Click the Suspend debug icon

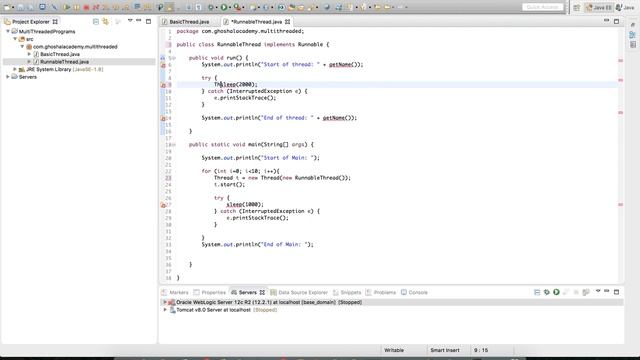(x=76, y=7)
